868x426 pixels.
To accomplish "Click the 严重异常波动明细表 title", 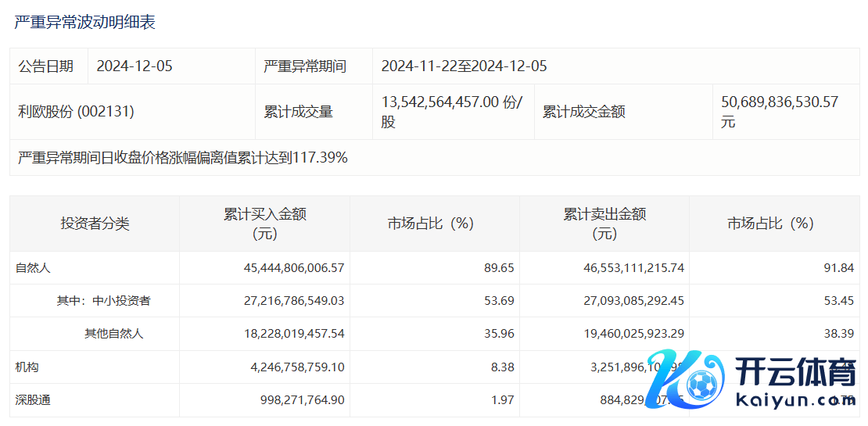I will tap(84, 22).
